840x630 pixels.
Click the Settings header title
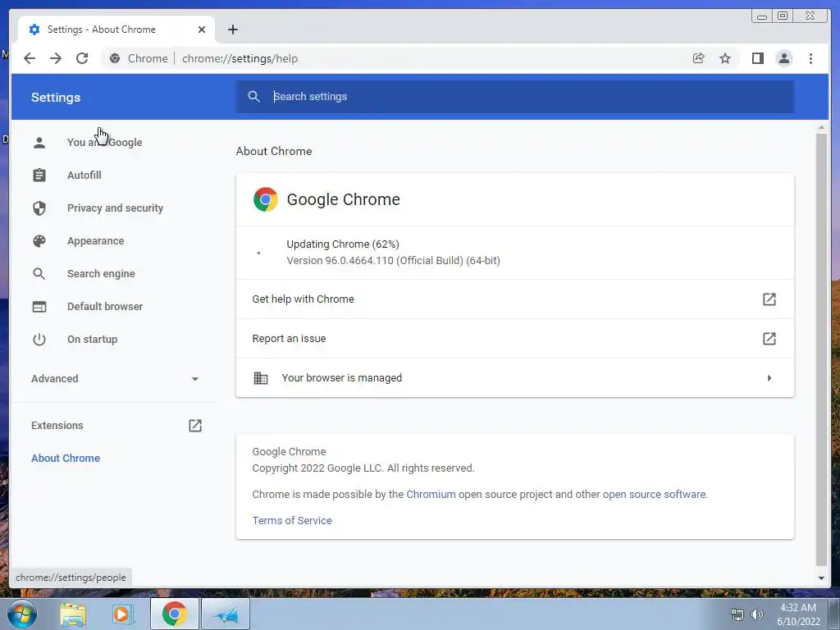coord(56,98)
